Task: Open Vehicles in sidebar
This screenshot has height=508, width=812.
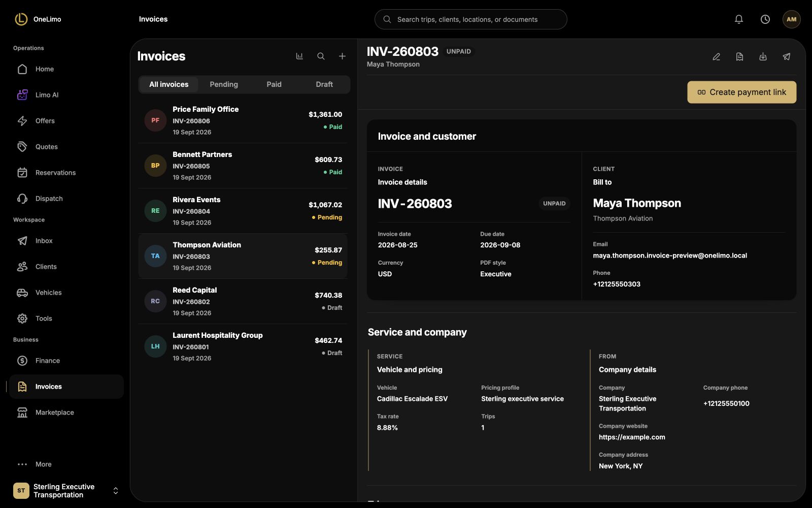Action: (x=66, y=293)
